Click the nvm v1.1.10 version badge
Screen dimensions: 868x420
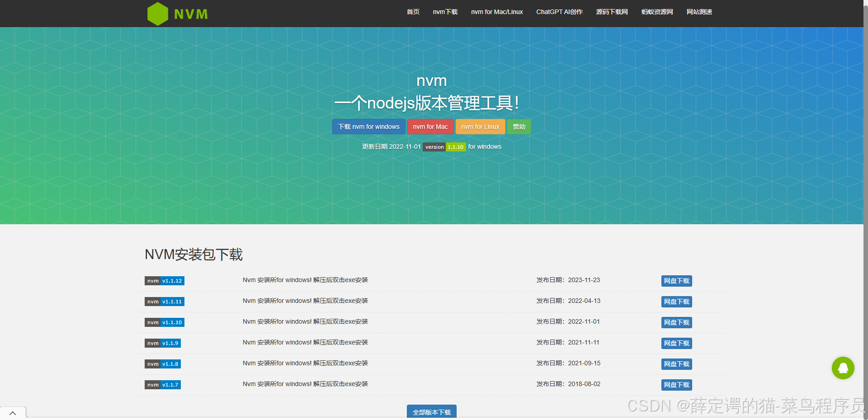pyautogui.click(x=164, y=322)
